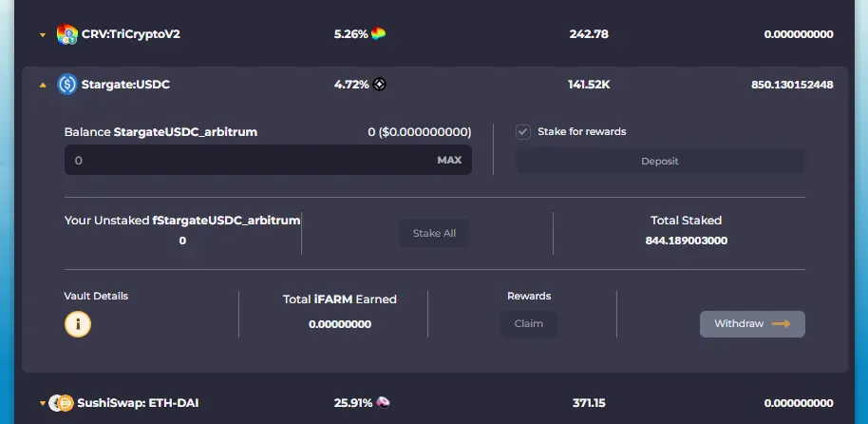
Task: Focus the StargateUSDC deposit amount field
Action: coord(268,160)
